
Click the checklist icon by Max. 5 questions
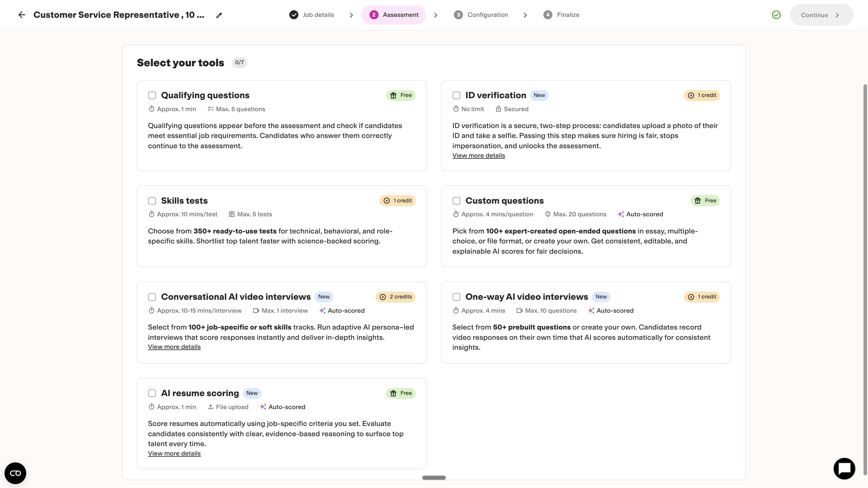click(x=211, y=109)
